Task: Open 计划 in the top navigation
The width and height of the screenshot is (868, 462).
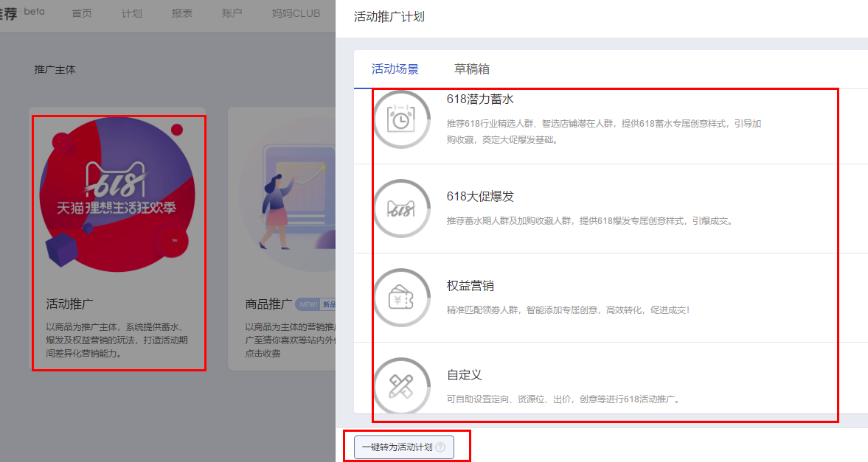Action: point(132,13)
